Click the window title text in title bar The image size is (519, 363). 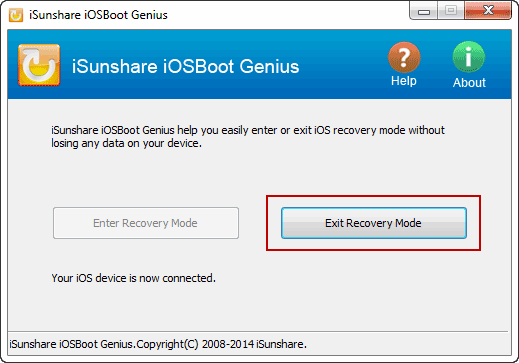tap(98, 15)
